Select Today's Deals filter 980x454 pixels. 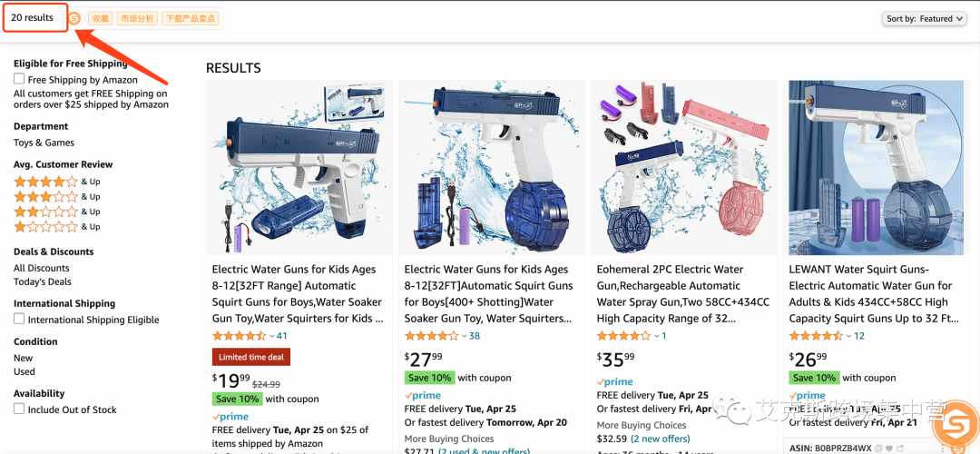(43, 281)
